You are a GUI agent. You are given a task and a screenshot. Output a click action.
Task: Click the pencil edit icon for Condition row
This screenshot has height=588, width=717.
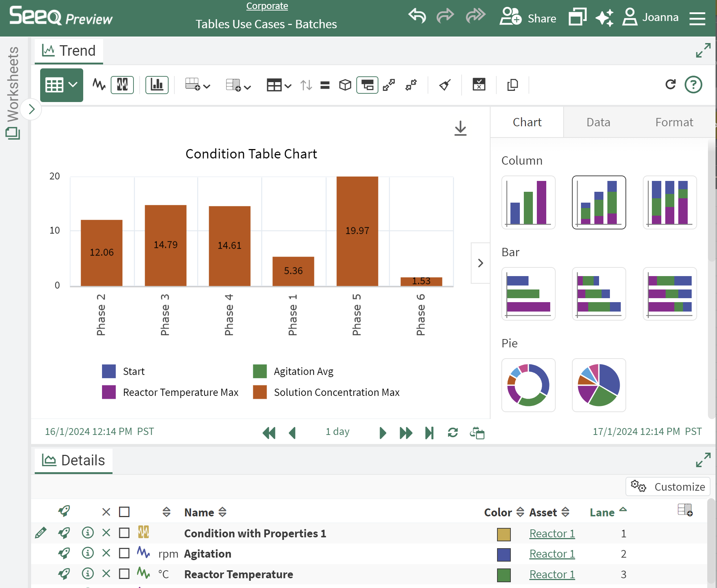[41, 533]
